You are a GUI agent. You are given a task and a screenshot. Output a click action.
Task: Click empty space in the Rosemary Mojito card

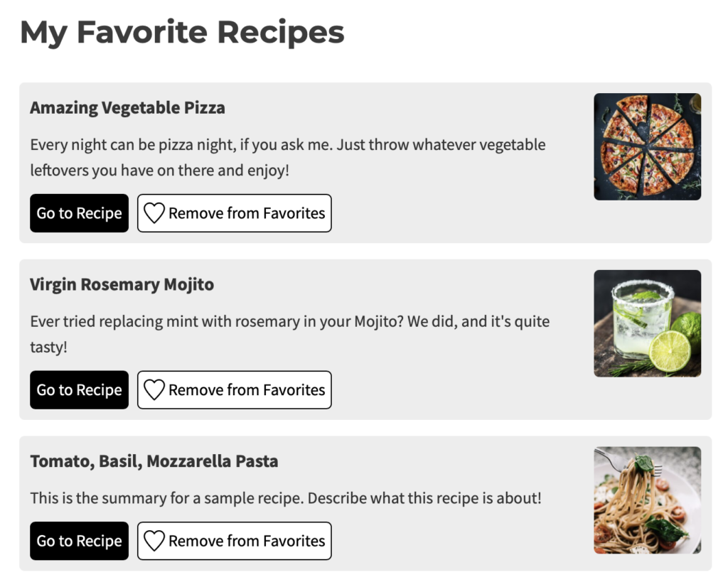pyautogui.click(x=462, y=391)
